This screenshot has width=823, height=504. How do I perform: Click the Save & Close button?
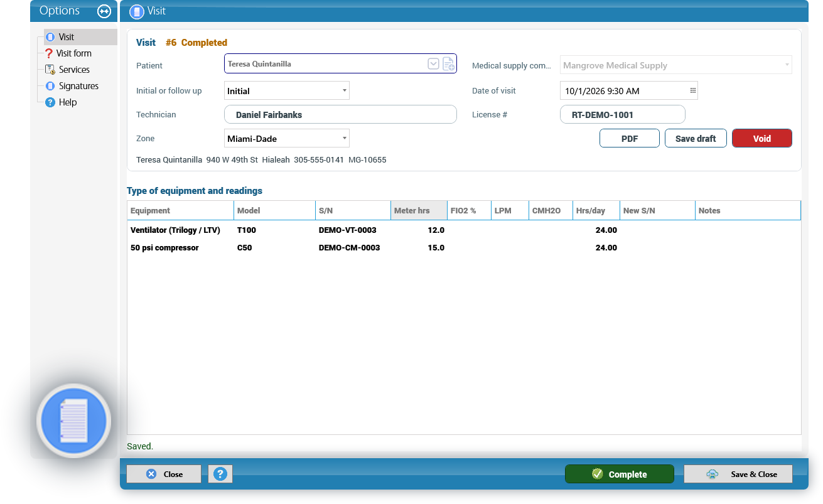pos(738,475)
